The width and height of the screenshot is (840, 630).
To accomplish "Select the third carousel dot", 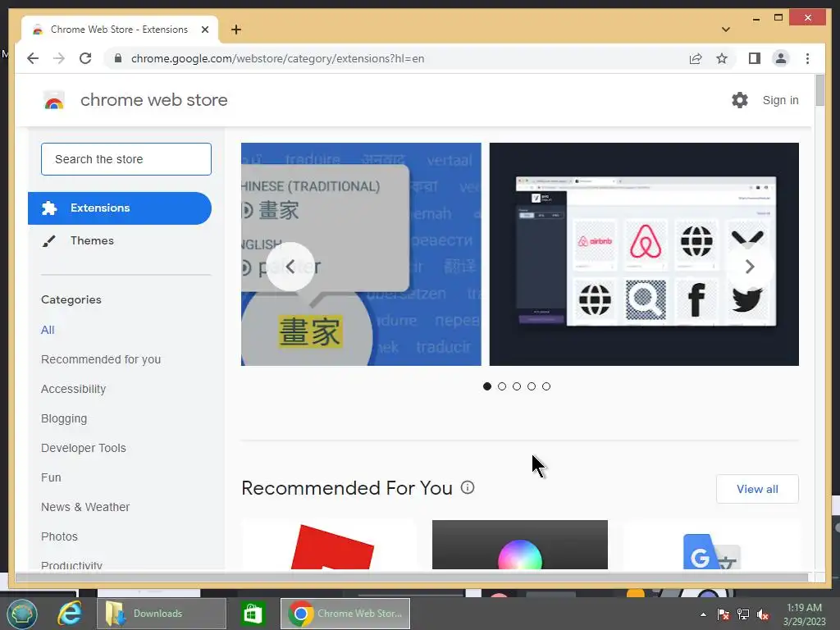I will (x=517, y=386).
